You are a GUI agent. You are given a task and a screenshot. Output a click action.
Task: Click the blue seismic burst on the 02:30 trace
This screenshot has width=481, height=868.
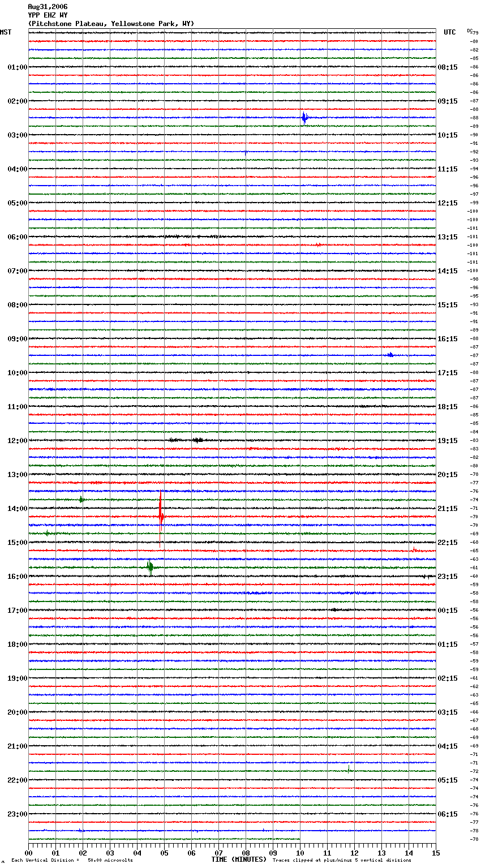point(304,118)
